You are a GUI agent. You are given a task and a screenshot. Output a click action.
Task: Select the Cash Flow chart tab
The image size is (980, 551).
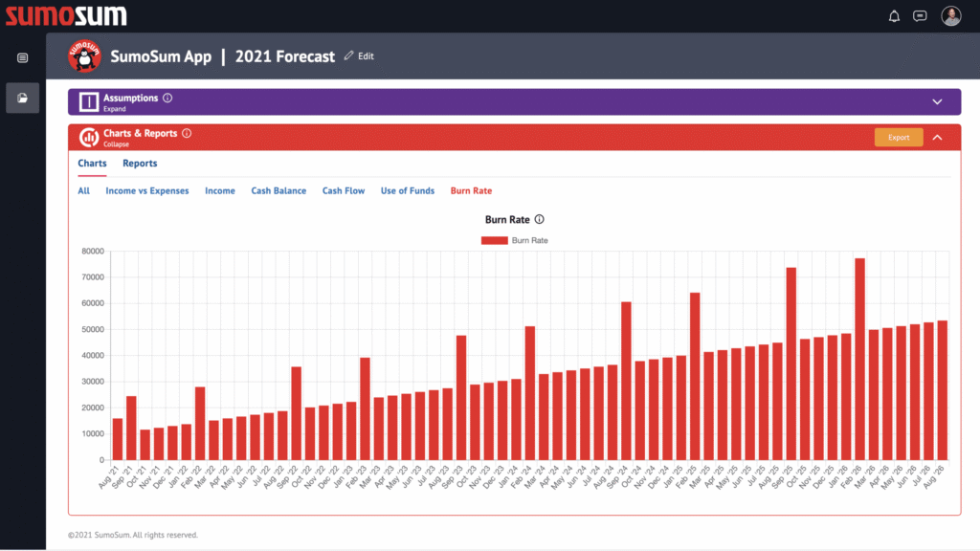344,191
